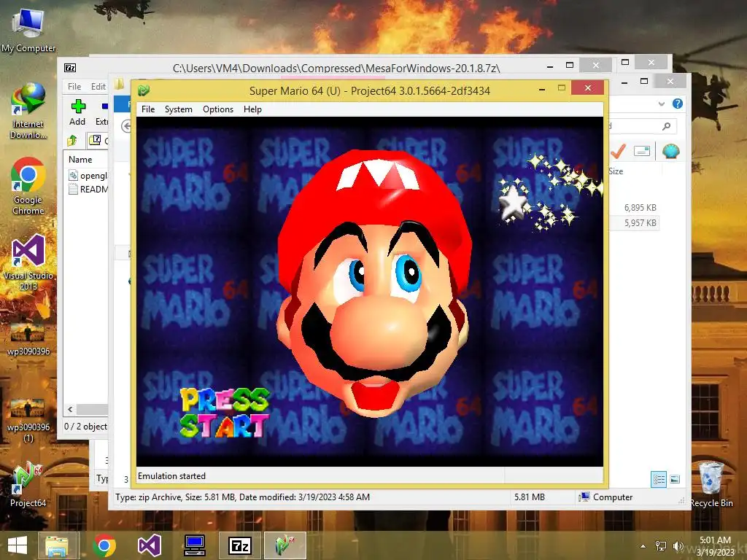747x560 pixels.
Task: Click the Windows Start button
Action: click(18, 545)
